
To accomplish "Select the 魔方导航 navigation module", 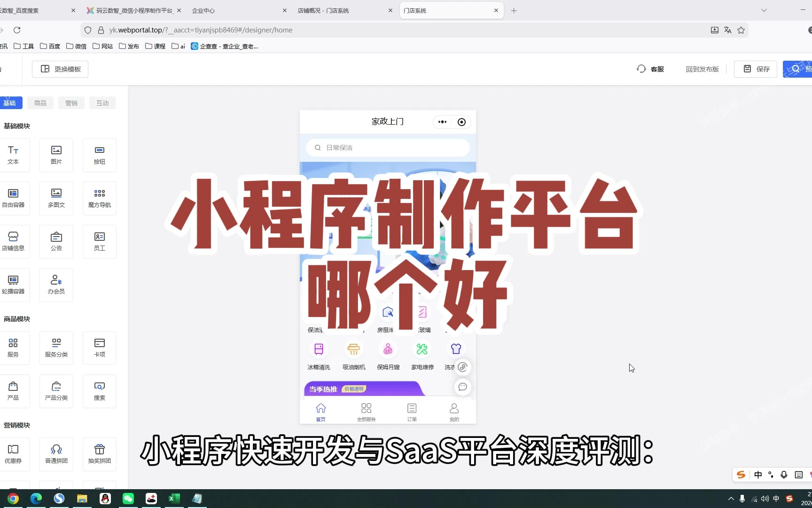I will (x=100, y=198).
